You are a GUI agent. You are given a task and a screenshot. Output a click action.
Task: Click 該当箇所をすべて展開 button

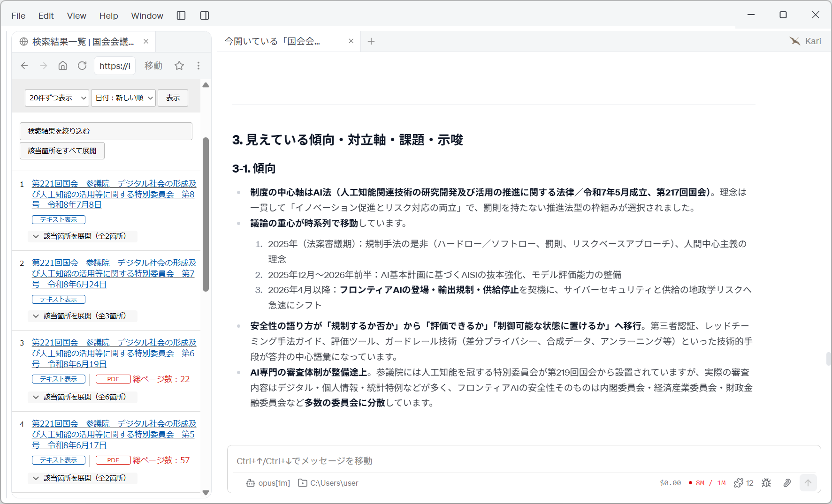tap(62, 151)
